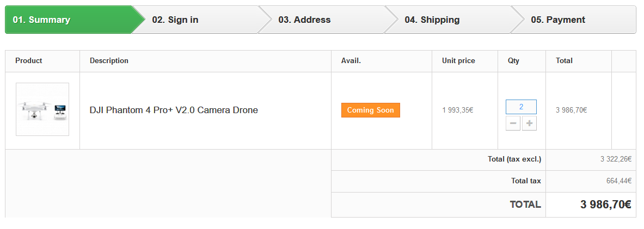
Task: Click the Coming Soon availability badge
Action: pyautogui.click(x=371, y=110)
